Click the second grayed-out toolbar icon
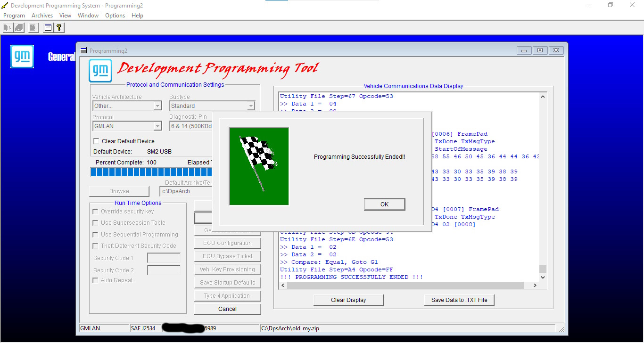The width and height of the screenshot is (644, 343). click(19, 28)
